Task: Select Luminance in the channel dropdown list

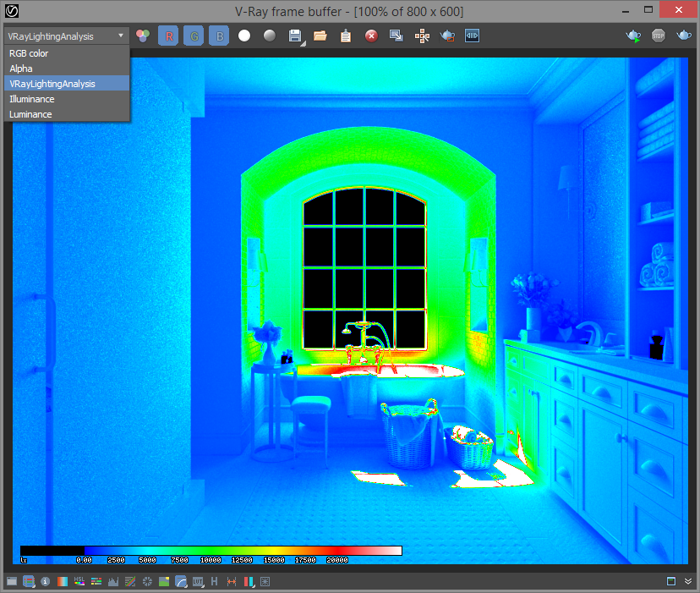Action: (30, 114)
